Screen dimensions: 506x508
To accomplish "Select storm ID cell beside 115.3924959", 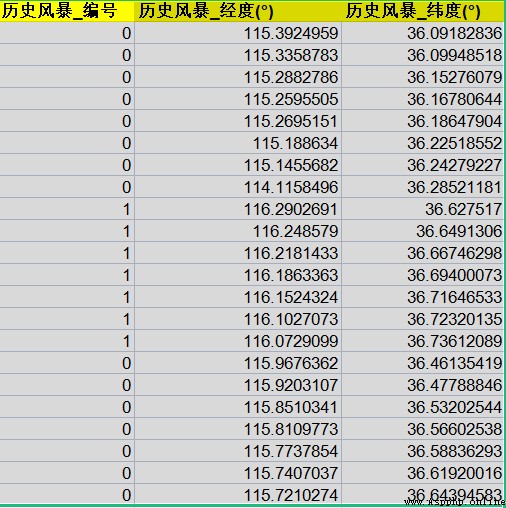I will click(67, 33).
